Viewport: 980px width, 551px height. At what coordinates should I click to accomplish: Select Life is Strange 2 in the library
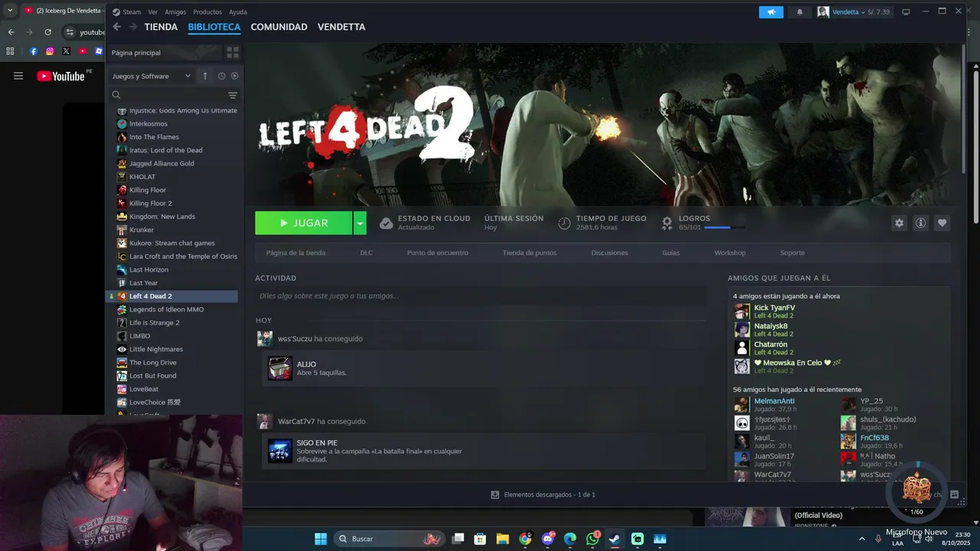154,322
